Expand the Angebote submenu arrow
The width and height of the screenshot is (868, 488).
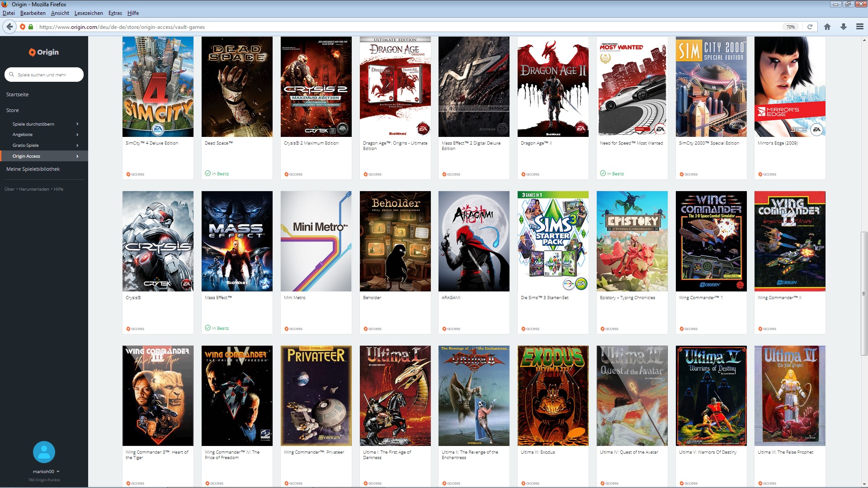77,135
